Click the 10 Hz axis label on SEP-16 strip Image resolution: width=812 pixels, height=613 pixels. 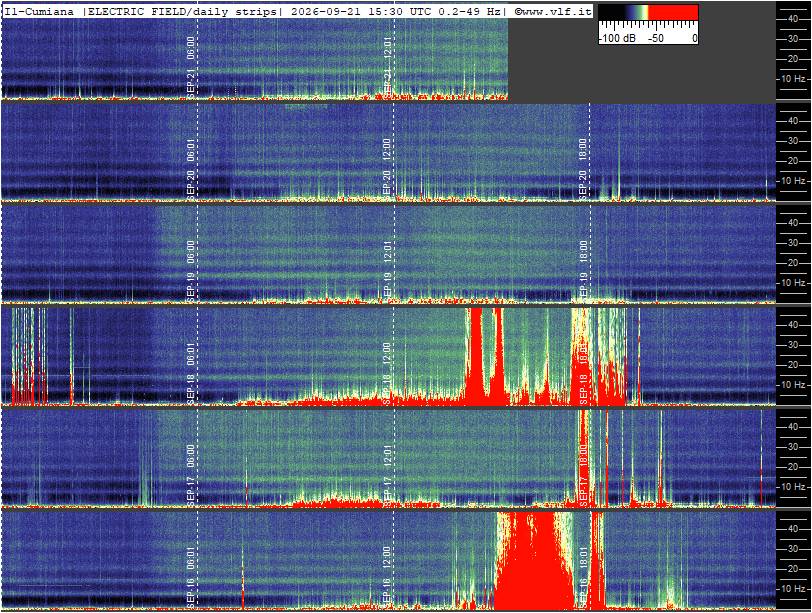point(793,589)
